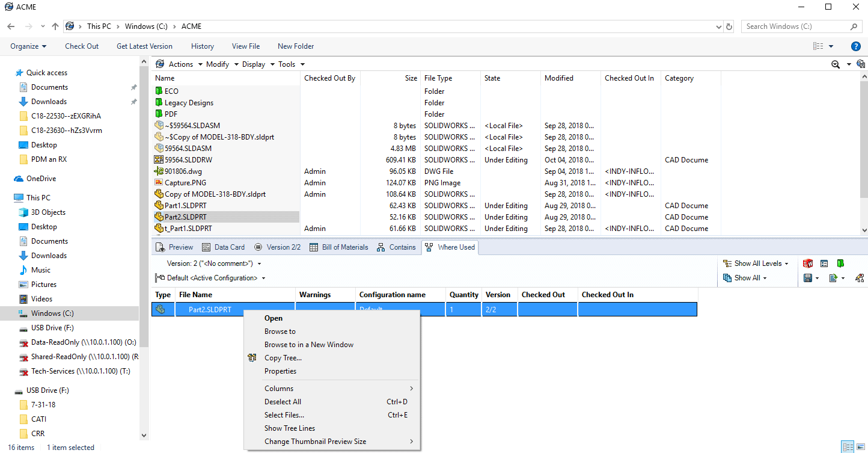
Task: Open in SOLIDWORKS icon in Where Used toolbar
Action: 808,263
